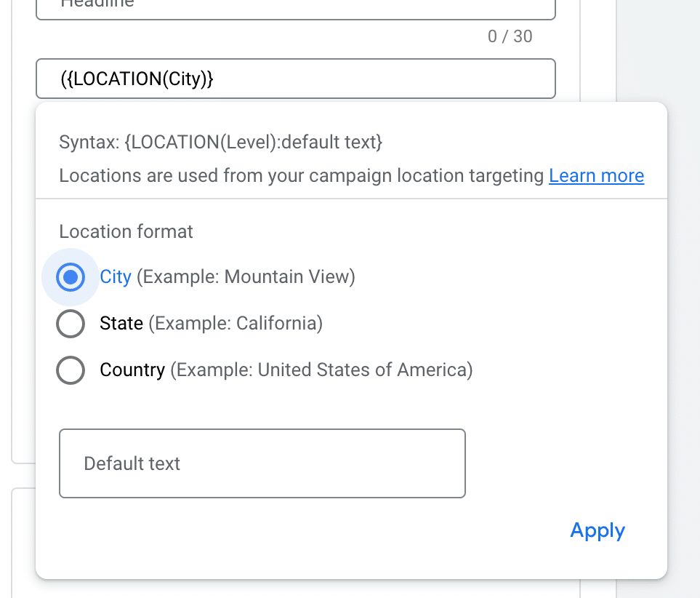Viewport: 700px width, 598px height.
Task: Click the divider line under the syntax description
Action: [x=351, y=199]
